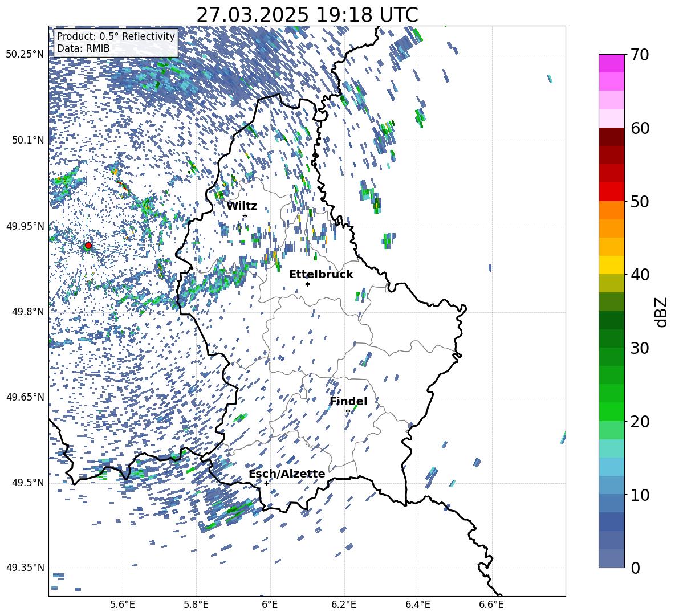675x616 pixels.
Task: Click the 6.4°E longitude label
Action: point(417,605)
